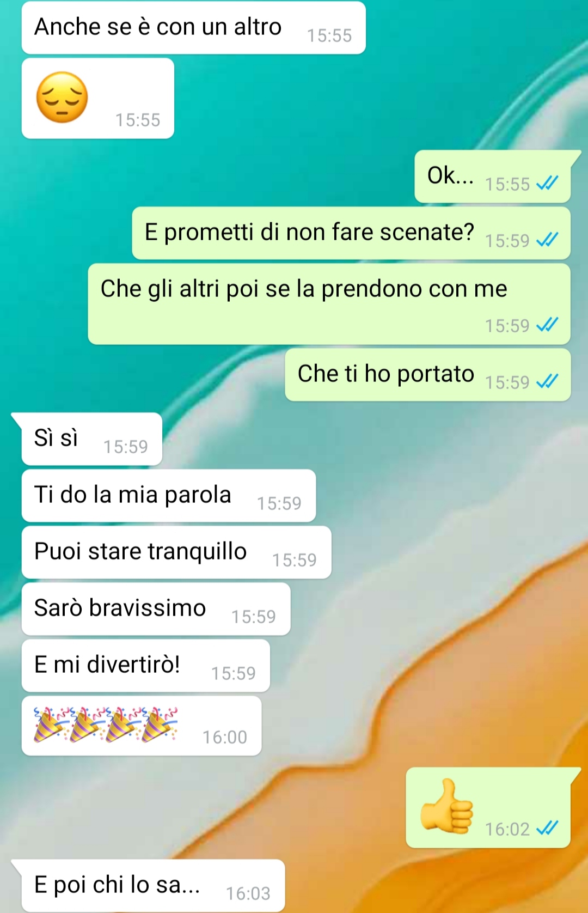Select the 'Che ti ho portato' bubble
588x913 pixels.
click(428, 375)
